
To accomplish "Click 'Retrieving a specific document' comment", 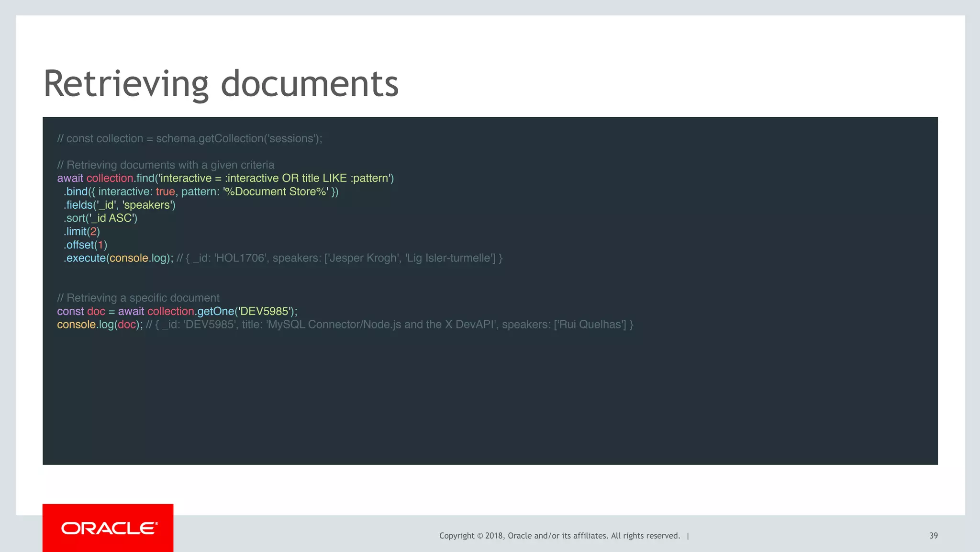I will [x=138, y=298].
